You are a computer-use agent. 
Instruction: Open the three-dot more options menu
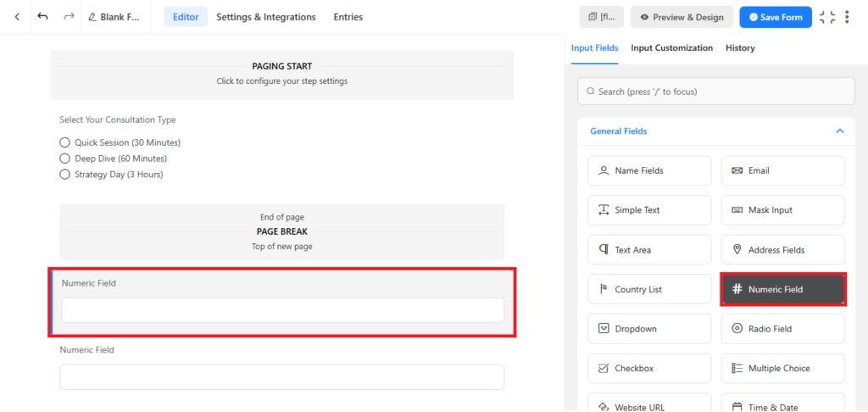tap(847, 17)
